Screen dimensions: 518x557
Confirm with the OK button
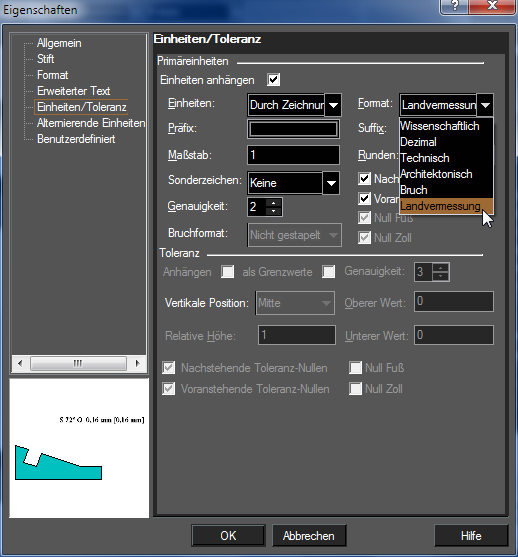coord(228,536)
